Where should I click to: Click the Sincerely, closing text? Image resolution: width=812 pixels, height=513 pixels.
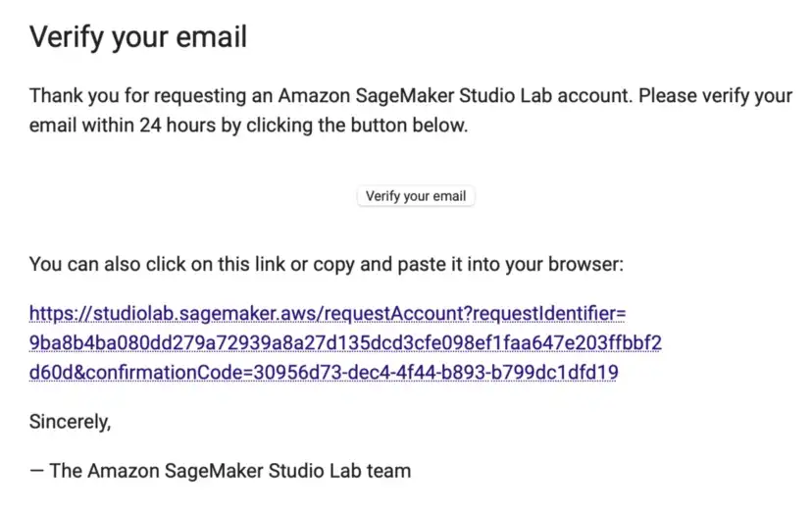pyautogui.click(x=70, y=422)
